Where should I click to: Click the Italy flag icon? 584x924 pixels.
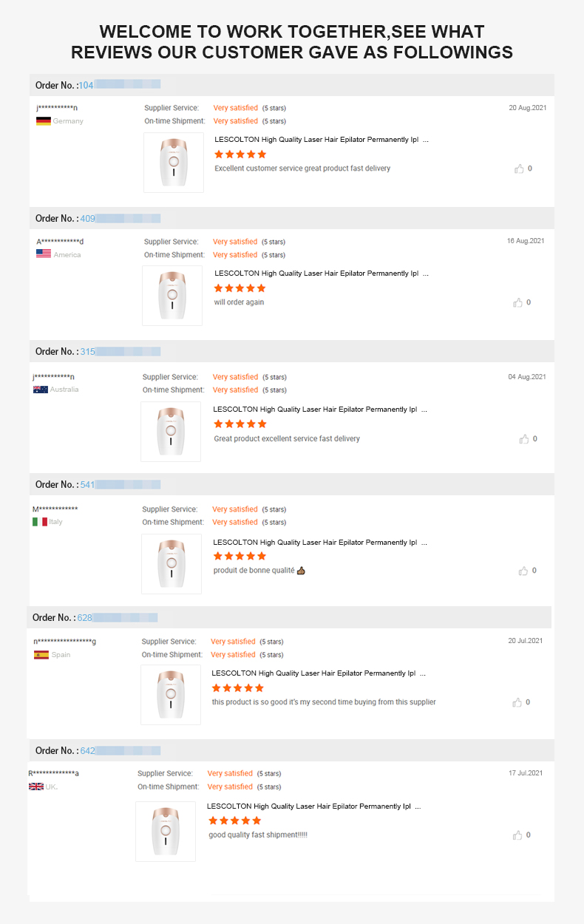tap(40, 522)
